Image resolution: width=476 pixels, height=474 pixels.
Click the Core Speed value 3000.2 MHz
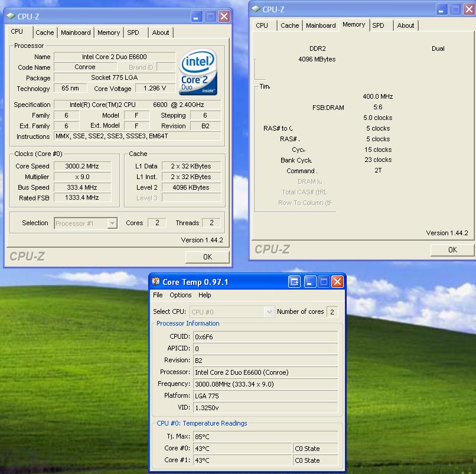click(x=82, y=166)
